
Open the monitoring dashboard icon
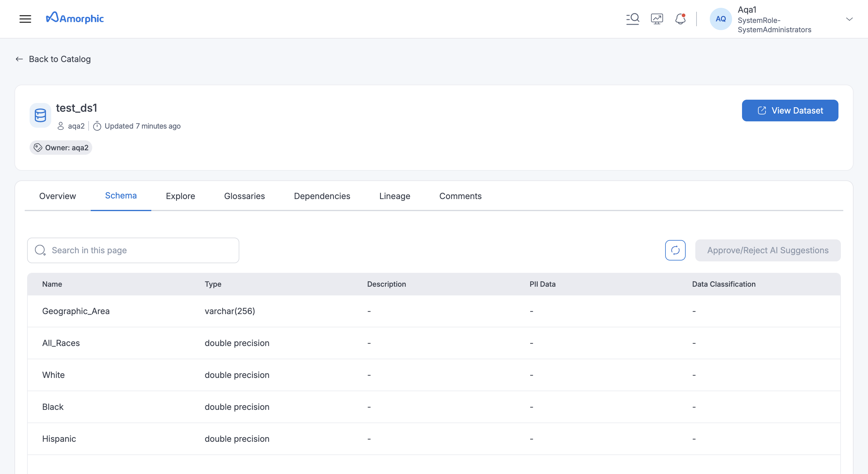coord(657,19)
